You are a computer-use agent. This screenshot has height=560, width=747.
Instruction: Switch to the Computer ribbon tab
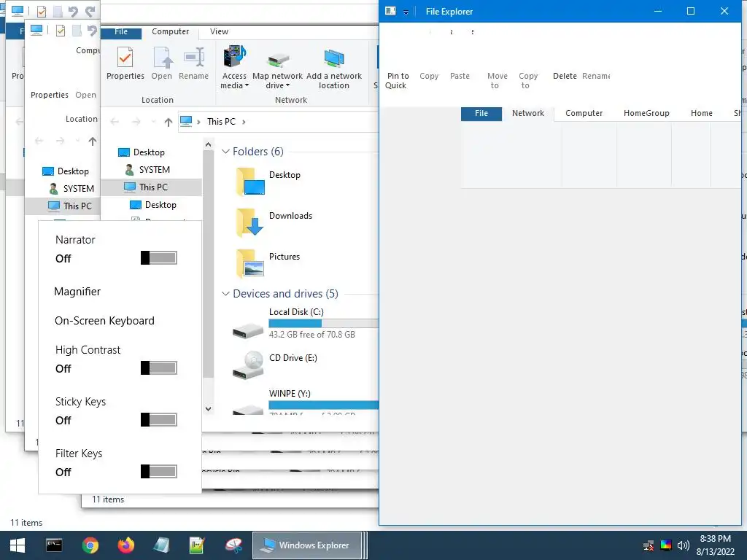point(170,31)
